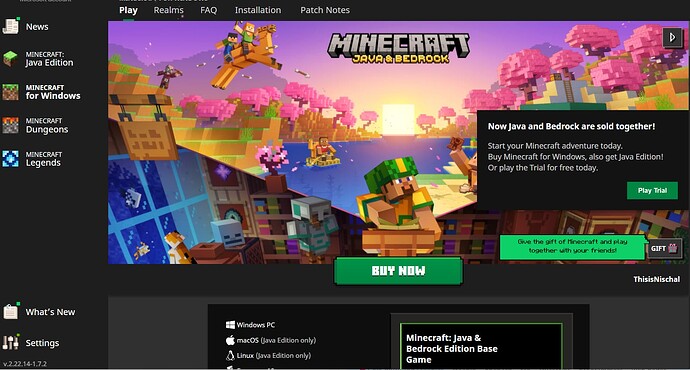690x370 pixels.
Task: Click the ThisisNischal account name
Action: 657,279
